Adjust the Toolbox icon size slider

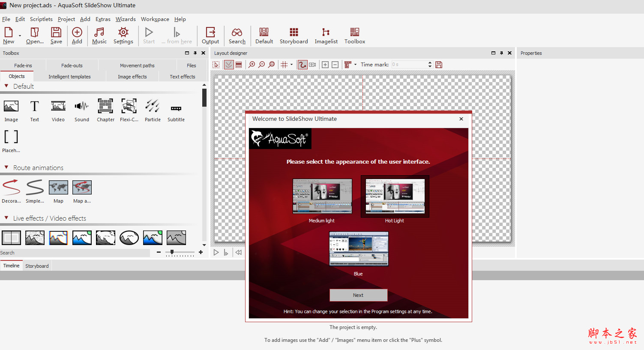[x=172, y=252]
